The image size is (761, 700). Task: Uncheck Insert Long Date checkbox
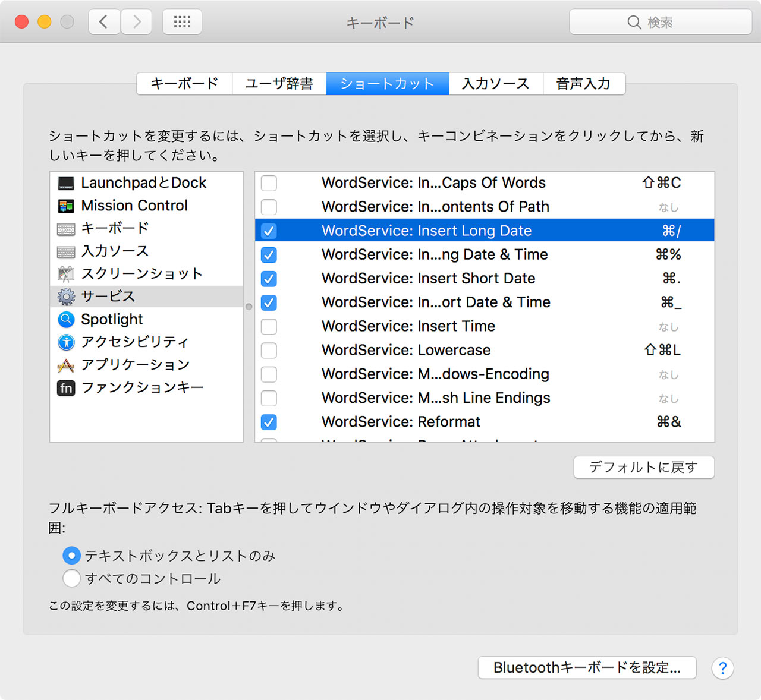269,231
